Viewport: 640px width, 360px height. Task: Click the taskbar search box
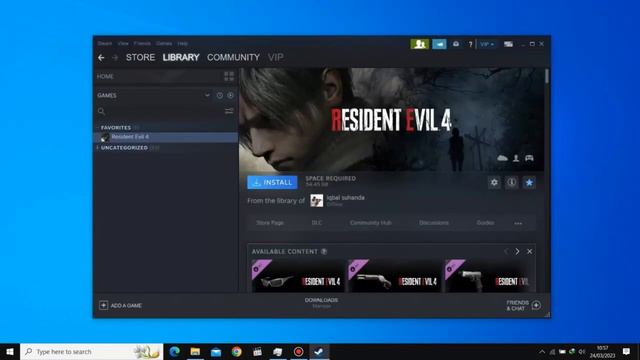[91, 351]
